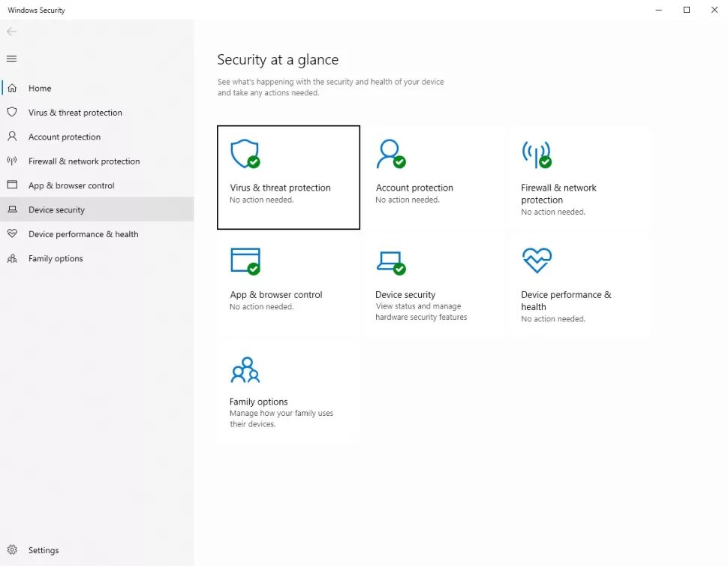Open Settings at the bottom of sidebar

tap(97, 549)
